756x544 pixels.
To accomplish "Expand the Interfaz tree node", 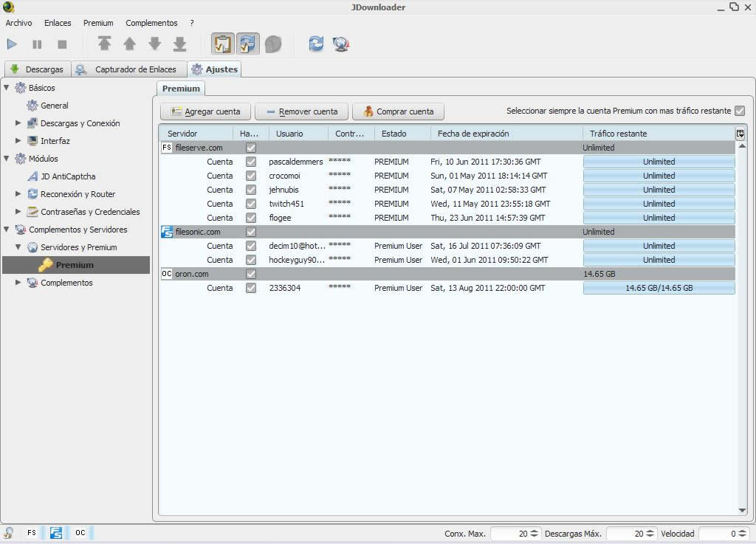I will tap(18, 141).
